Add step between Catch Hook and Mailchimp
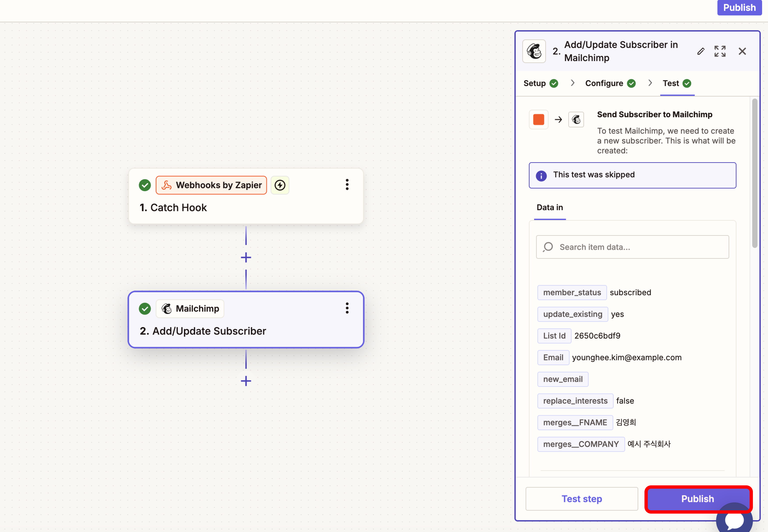 pos(246,257)
